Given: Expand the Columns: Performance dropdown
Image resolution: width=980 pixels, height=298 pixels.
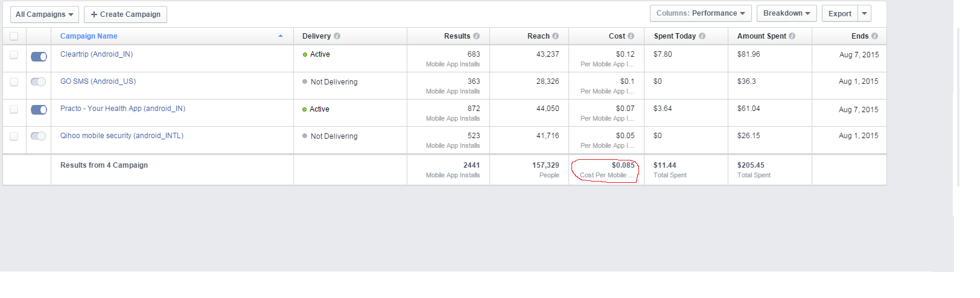Looking at the screenshot, I should (700, 13).
